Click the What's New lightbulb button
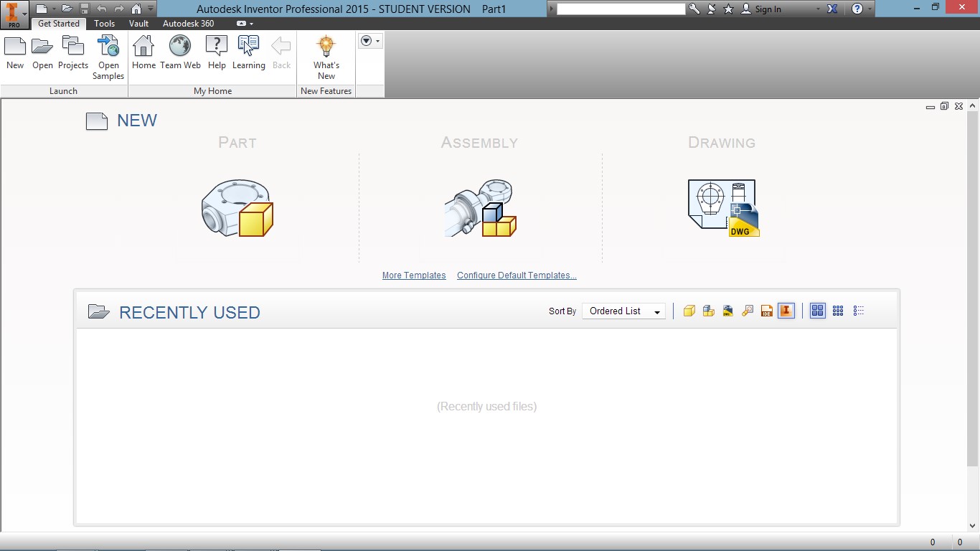The height and width of the screenshot is (551, 980). pos(326,58)
